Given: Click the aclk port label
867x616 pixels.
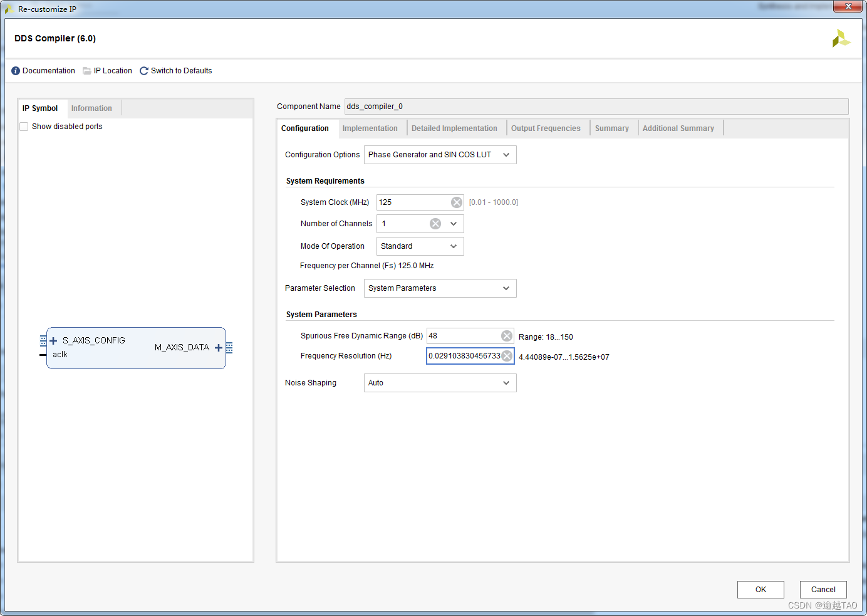Looking at the screenshot, I should pyautogui.click(x=60, y=355).
